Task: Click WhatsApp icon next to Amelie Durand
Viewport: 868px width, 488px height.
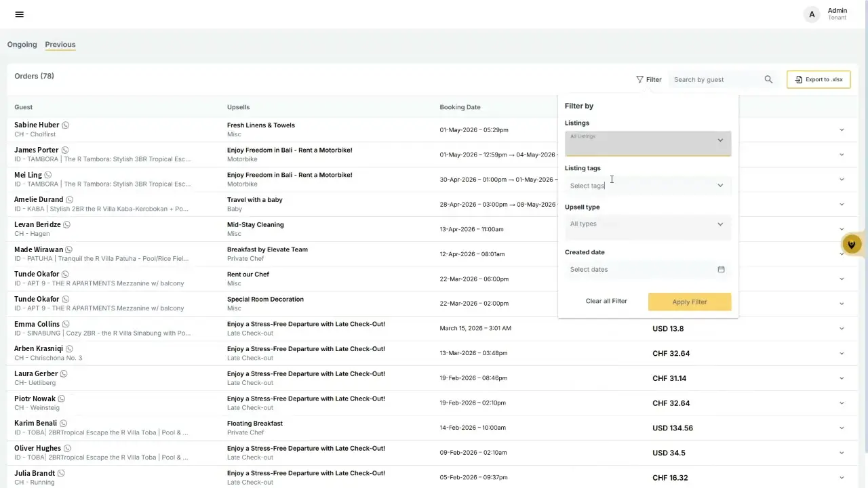Action: [70, 199]
